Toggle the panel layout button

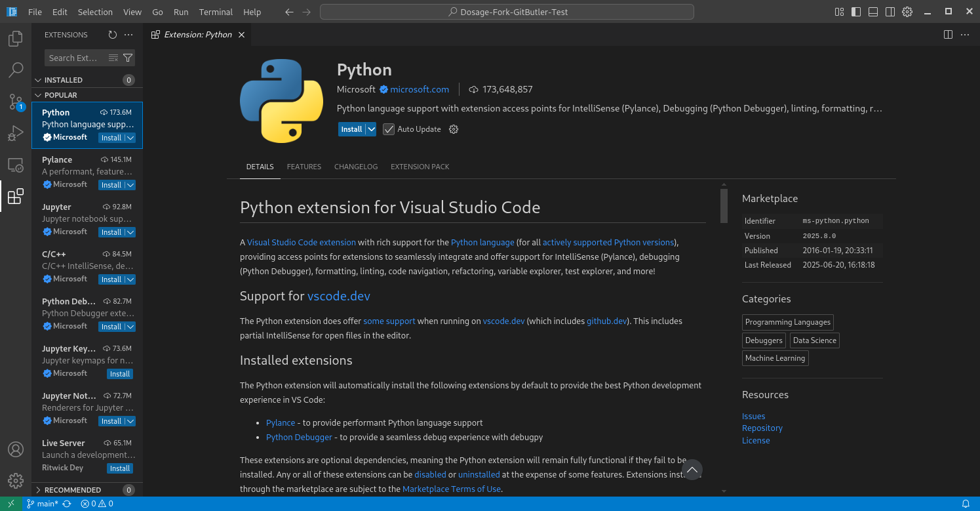coord(873,12)
